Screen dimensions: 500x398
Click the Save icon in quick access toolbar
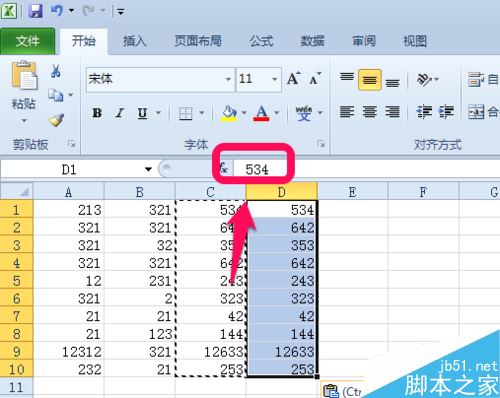coord(35,11)
